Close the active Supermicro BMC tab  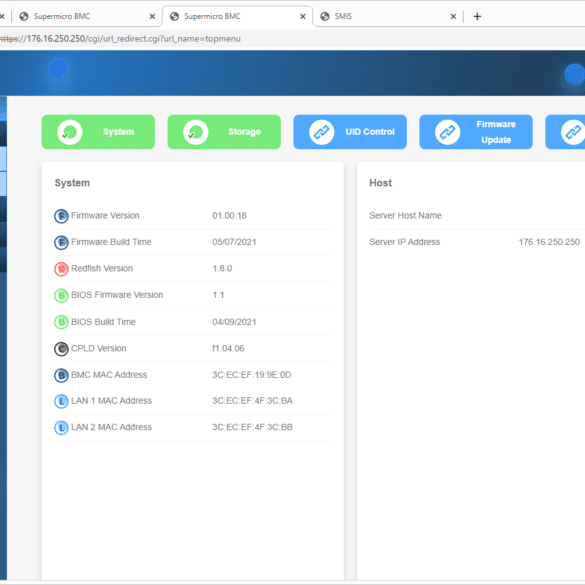pos(303,16)
